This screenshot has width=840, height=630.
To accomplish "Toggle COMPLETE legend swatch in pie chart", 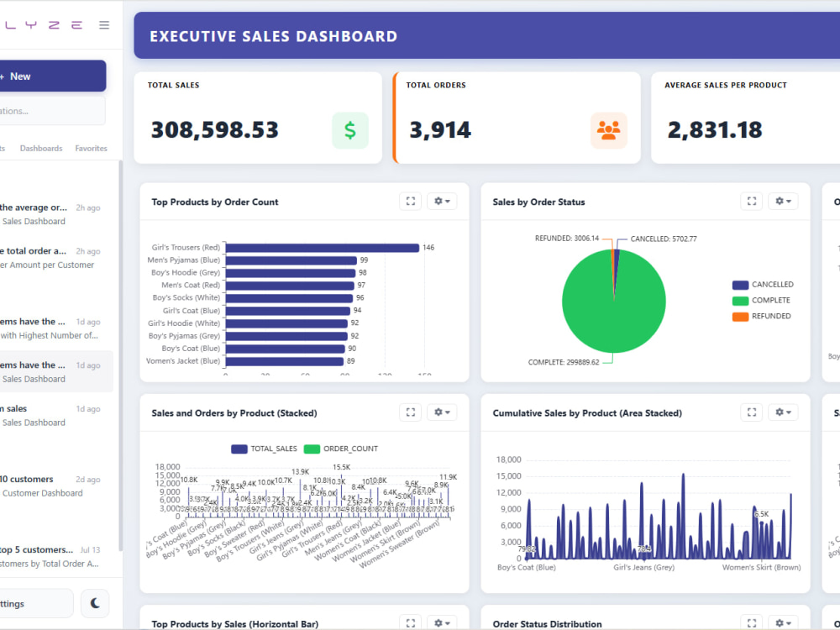I will pyautogui.click(x=740, y=301).
